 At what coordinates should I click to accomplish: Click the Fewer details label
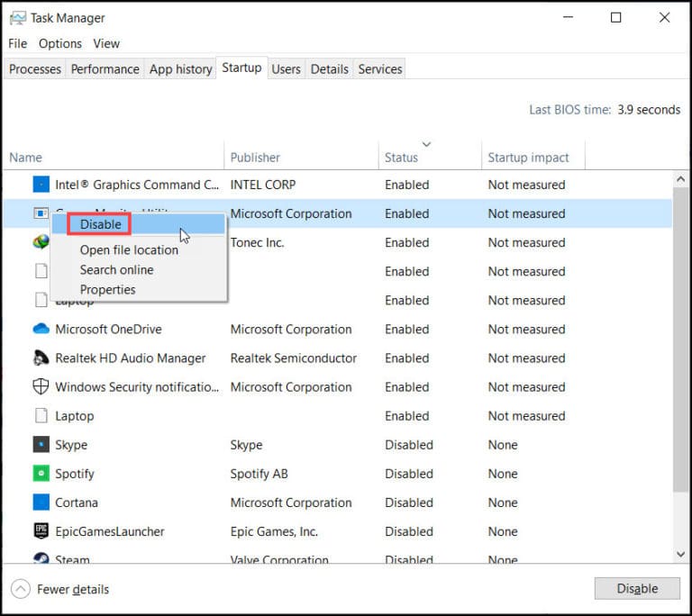73,589
